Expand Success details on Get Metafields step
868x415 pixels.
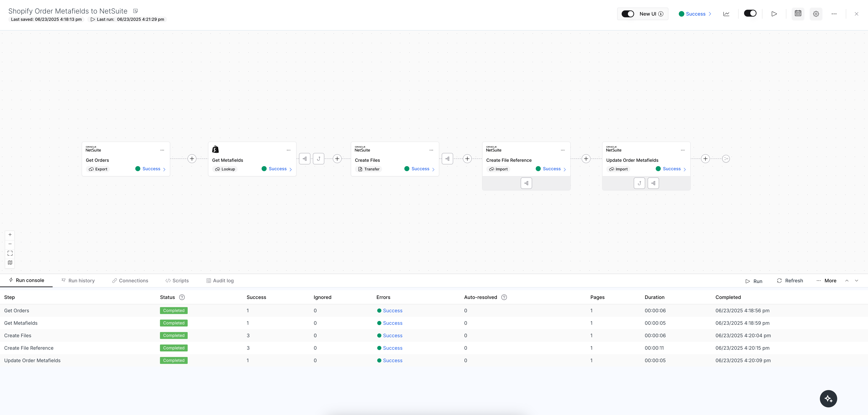tap(277, 169)
